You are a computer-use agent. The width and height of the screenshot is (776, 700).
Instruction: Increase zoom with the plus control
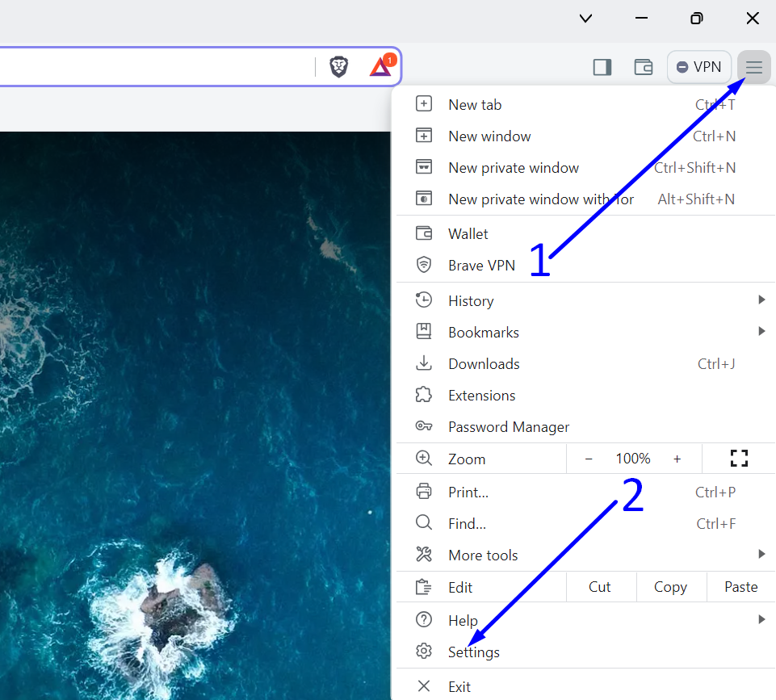pyautogui.click(x=677, y=458)
